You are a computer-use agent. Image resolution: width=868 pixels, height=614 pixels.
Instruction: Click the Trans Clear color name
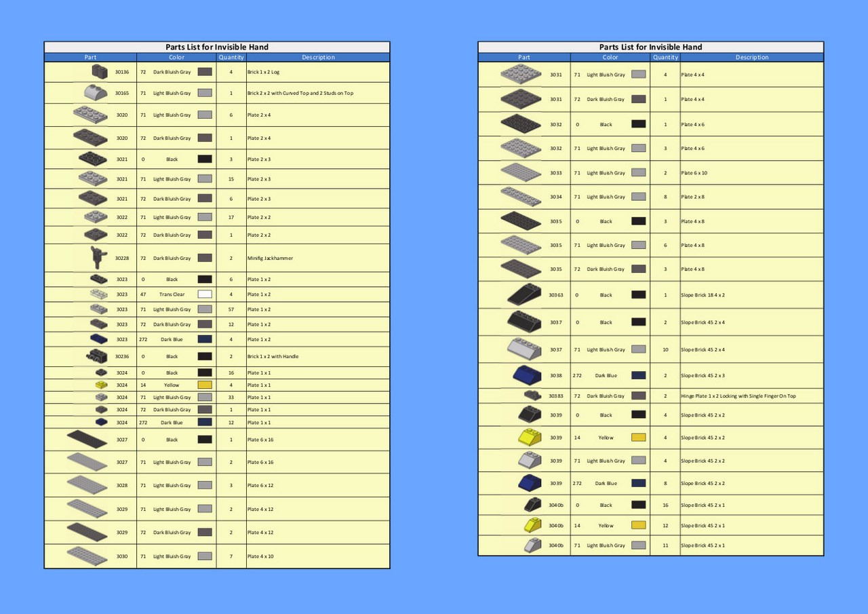point(172,294)
